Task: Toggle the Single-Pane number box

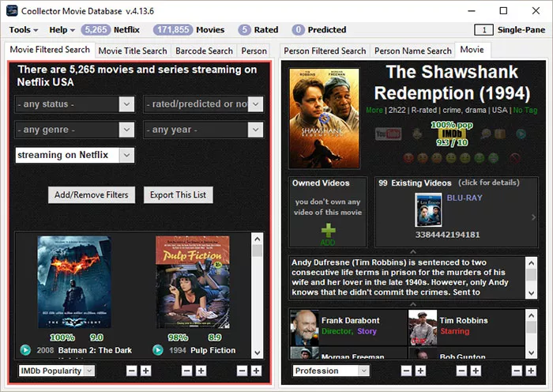Action: (x=483, y=30)
